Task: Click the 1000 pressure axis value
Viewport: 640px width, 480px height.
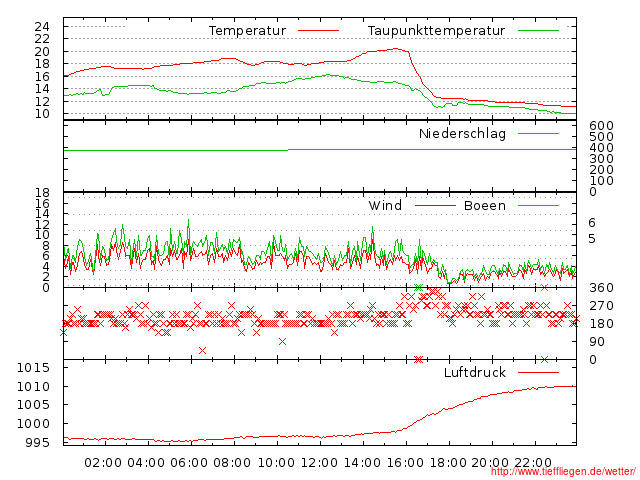Action: (x=33, y=424)
